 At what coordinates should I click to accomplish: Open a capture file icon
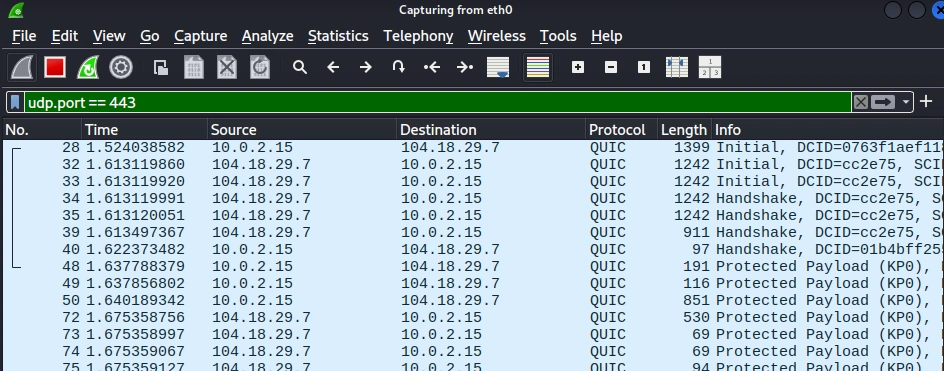pos(161,67)
